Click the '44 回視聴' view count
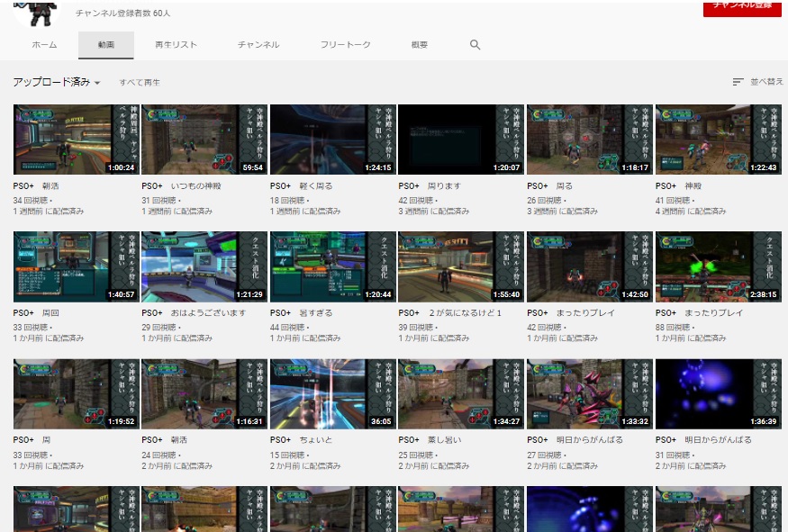 coord(288,328)
